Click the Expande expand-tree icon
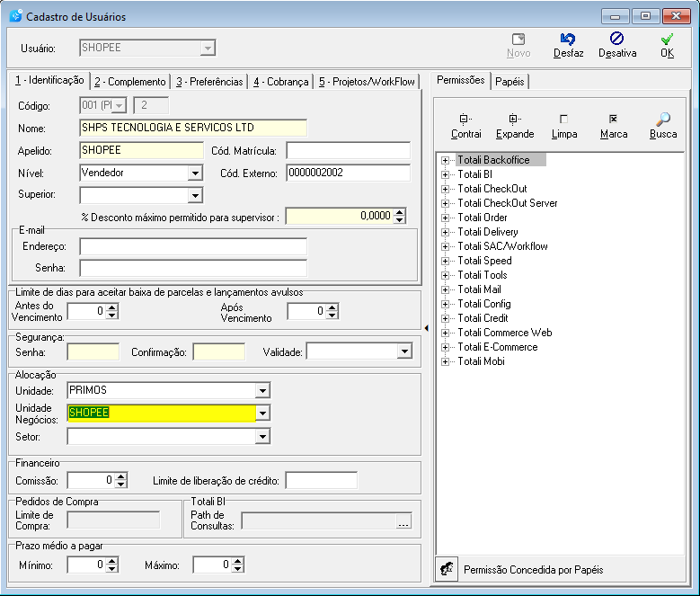 (x=515, y=119)
